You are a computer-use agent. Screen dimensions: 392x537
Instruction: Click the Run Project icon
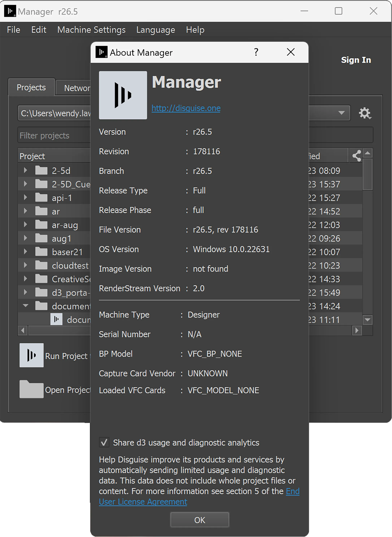coord(31,355)
